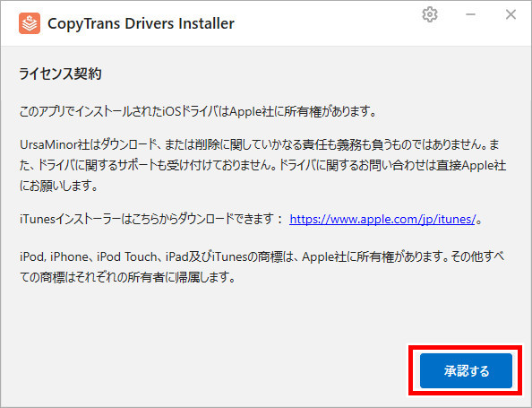
Task: Click the CopyTrans Drivers Installer logo icon
Action: pyautogui.click(x=30, y=23)
